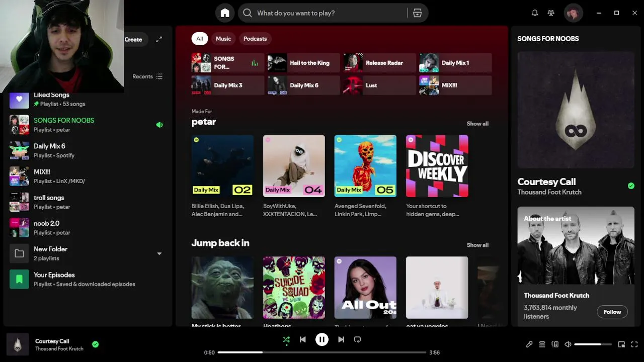Image resolution: width=644 pixels, height=362 pixels.
Task: Toggle shuffle playback
Action: (286, 339)
